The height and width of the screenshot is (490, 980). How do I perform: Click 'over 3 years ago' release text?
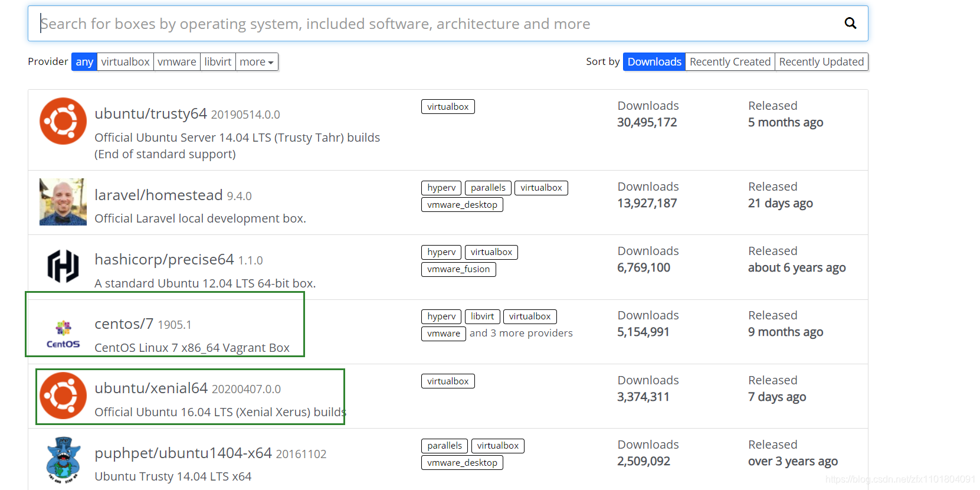pyautogui.click(x=793, y=461)
